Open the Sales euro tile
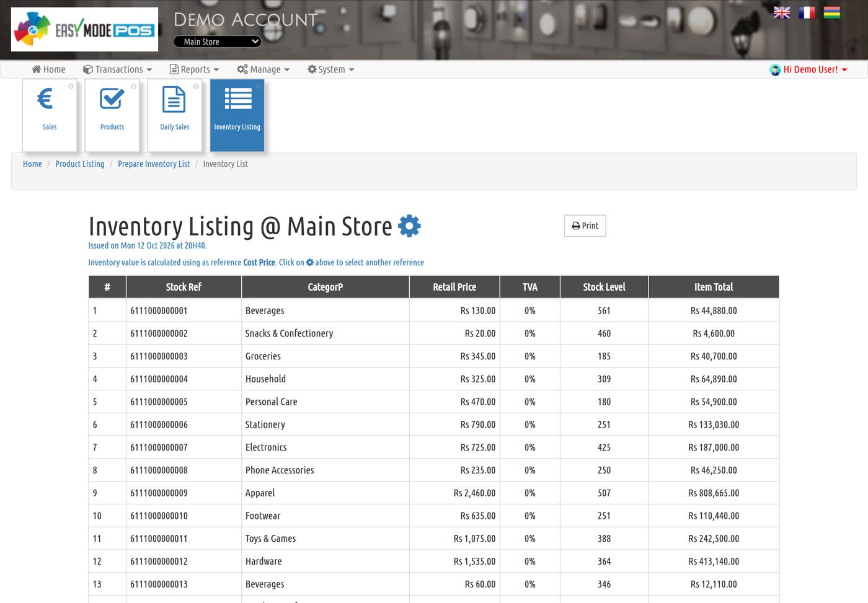Screen dimensions: 868x603 (x=50, y=115)
